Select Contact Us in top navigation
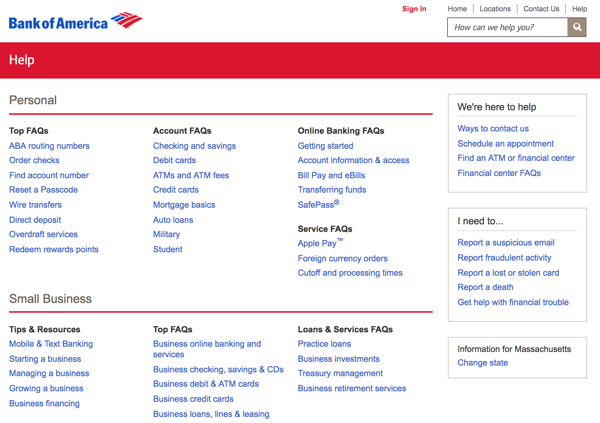This screenshot has height=423, width=600. 541,9
